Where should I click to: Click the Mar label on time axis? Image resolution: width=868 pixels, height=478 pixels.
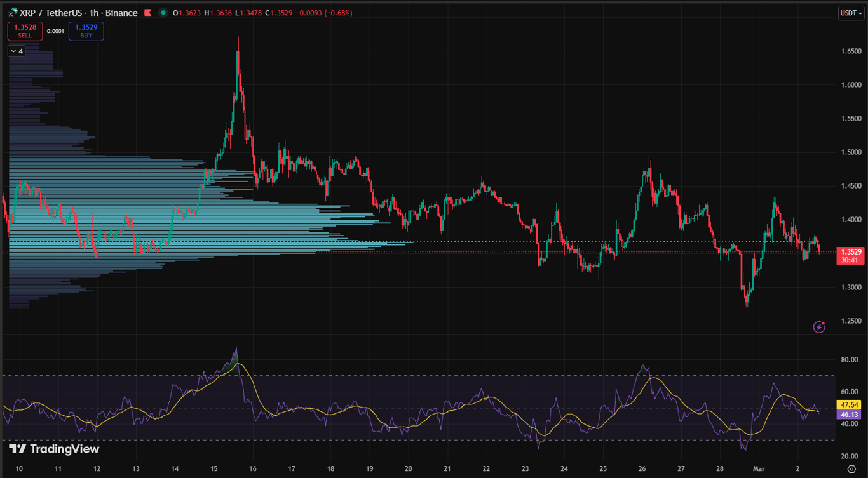pos(759,469)
